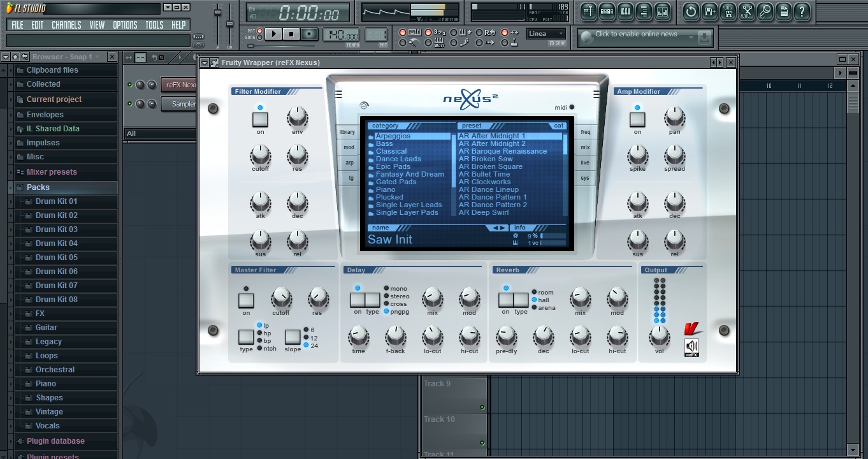
Task: Click the Stop button in transport
Action: (291, 34)
